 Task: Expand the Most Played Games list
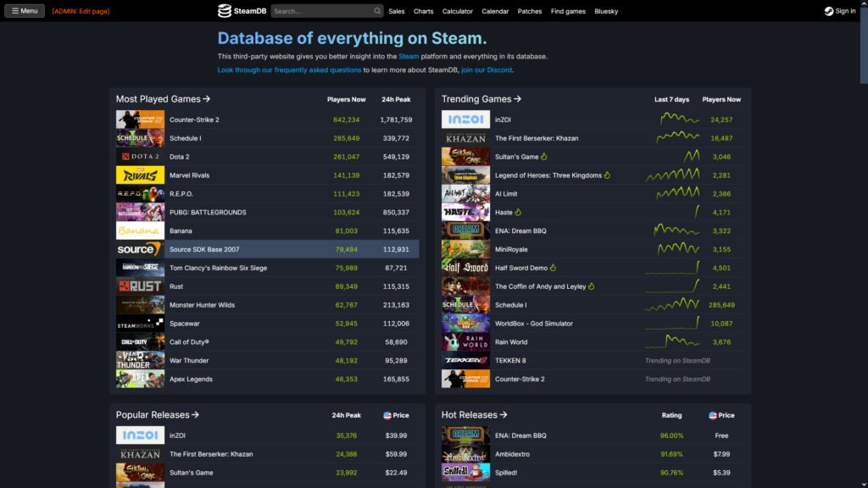pyautogui.click(x=163, y=99)
